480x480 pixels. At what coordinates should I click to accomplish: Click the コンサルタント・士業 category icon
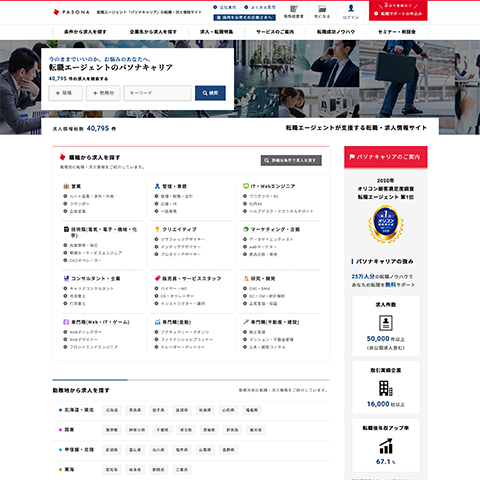coord(66,278)
